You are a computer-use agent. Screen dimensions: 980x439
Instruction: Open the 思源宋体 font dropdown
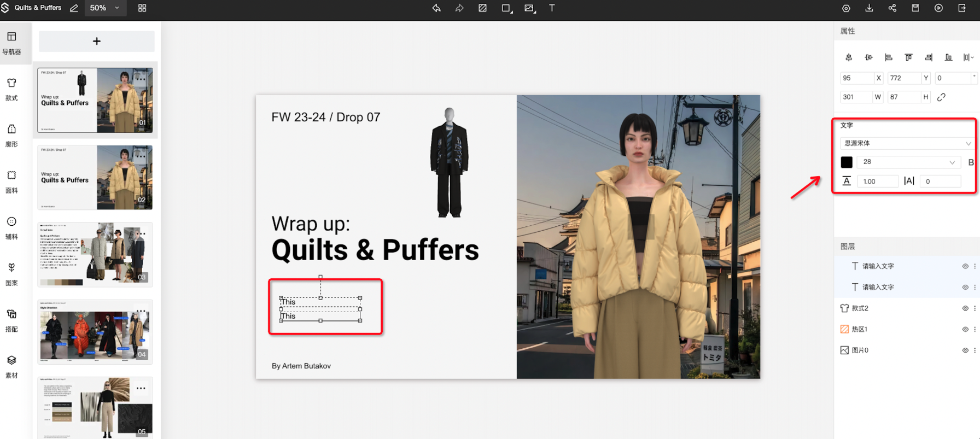pos(907,143)
